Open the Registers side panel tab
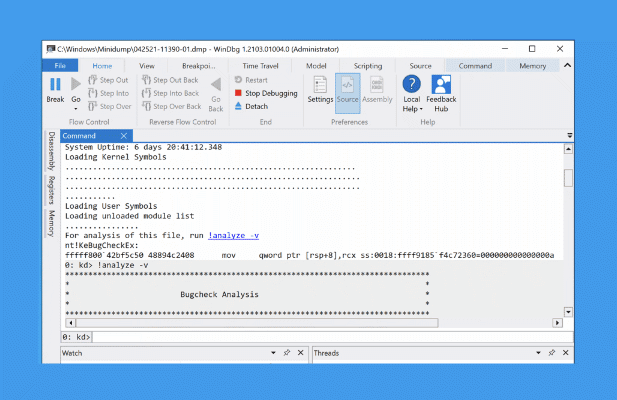The image size is (617, 400). [x=52, y=190]
